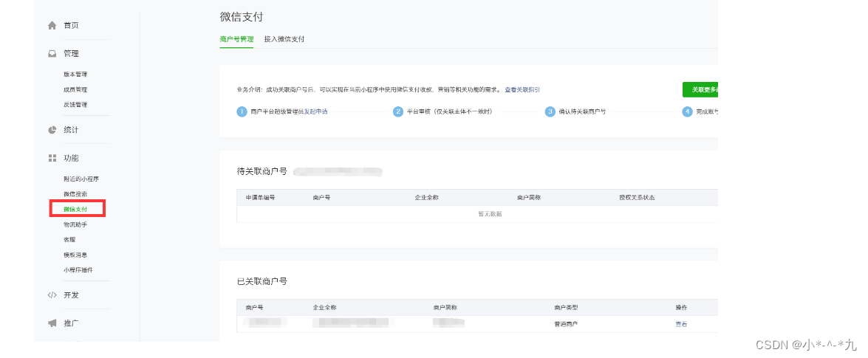
Task: Open the 管理 sidebar section
Action: [71, 54]
